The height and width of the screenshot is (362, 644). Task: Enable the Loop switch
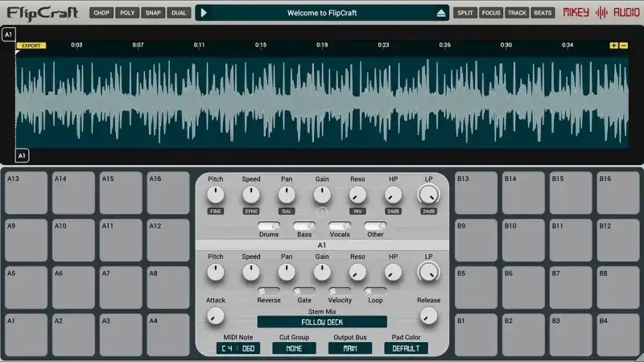(375, 291)
